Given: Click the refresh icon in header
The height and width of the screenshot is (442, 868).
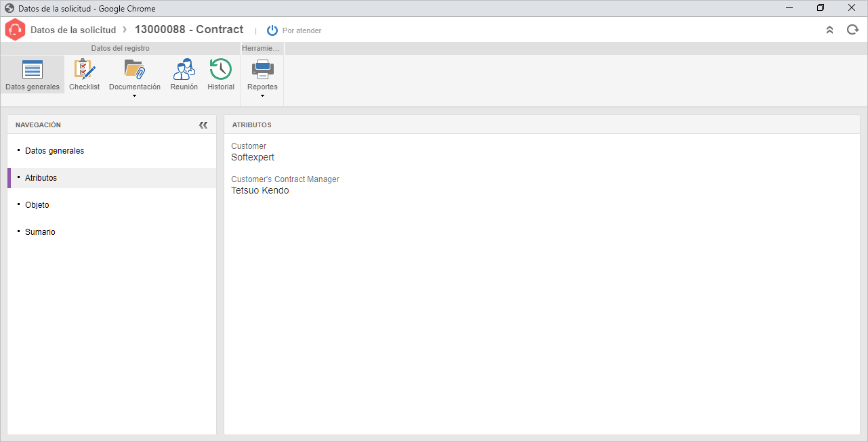Looking at the screenshot, I should tap(852, 30).
